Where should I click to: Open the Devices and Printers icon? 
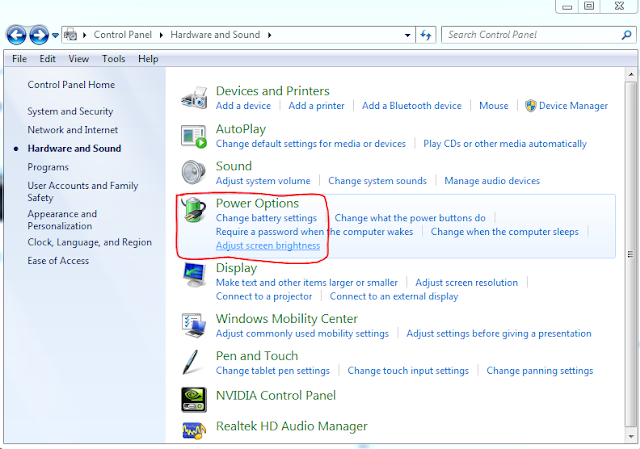pyautogui.click(x=194, y=98)
